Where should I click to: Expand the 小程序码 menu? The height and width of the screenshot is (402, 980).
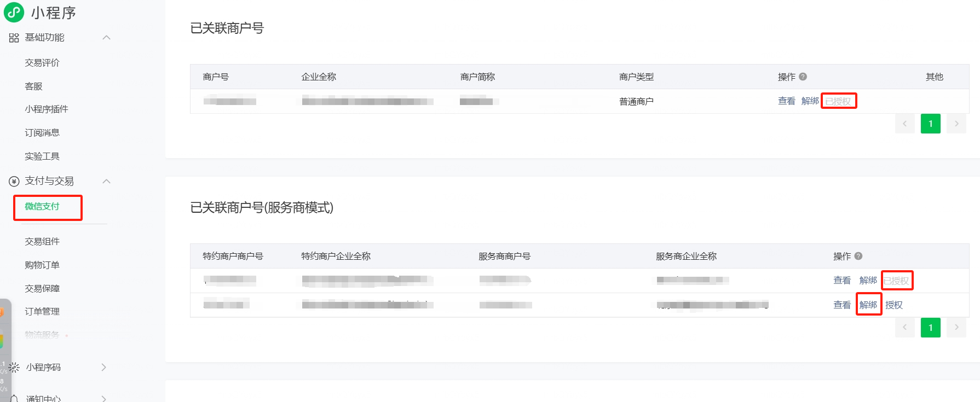pyautogui.click(x=103, y=368)
